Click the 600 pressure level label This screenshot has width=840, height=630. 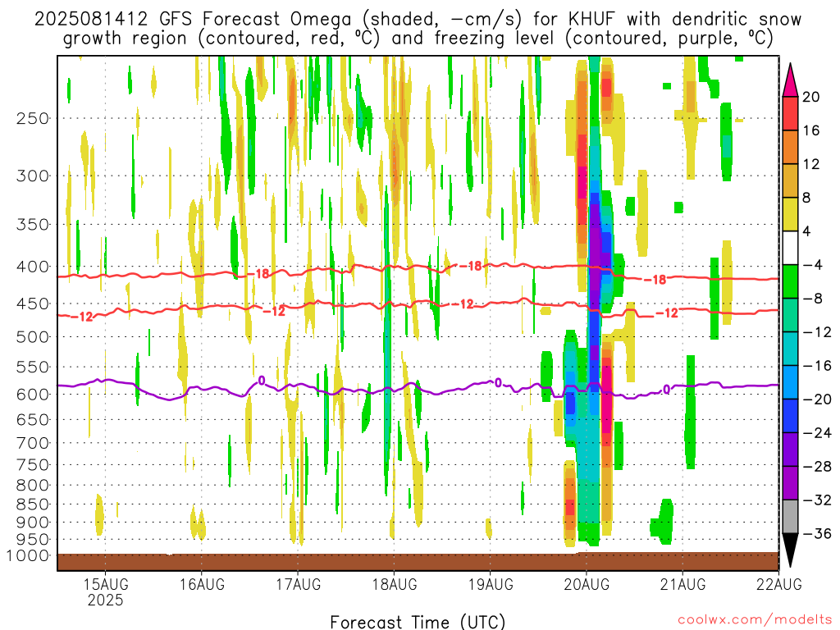33,395
